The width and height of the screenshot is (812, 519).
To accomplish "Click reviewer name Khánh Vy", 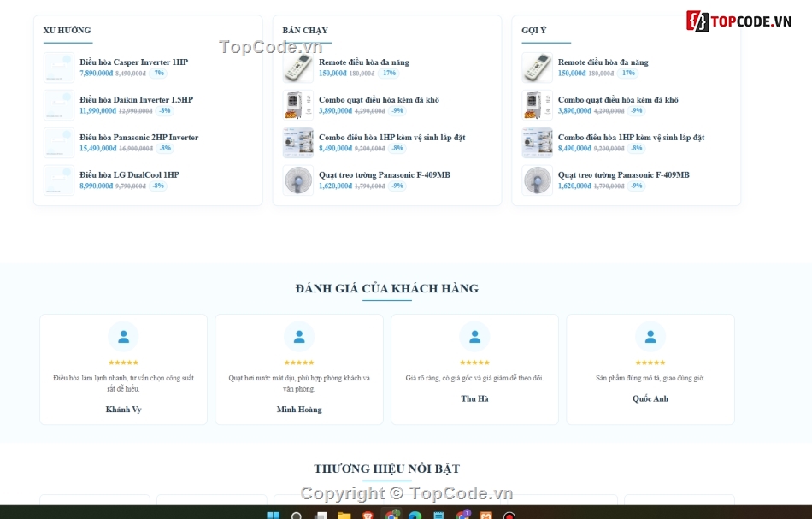I will click(123, 410).
